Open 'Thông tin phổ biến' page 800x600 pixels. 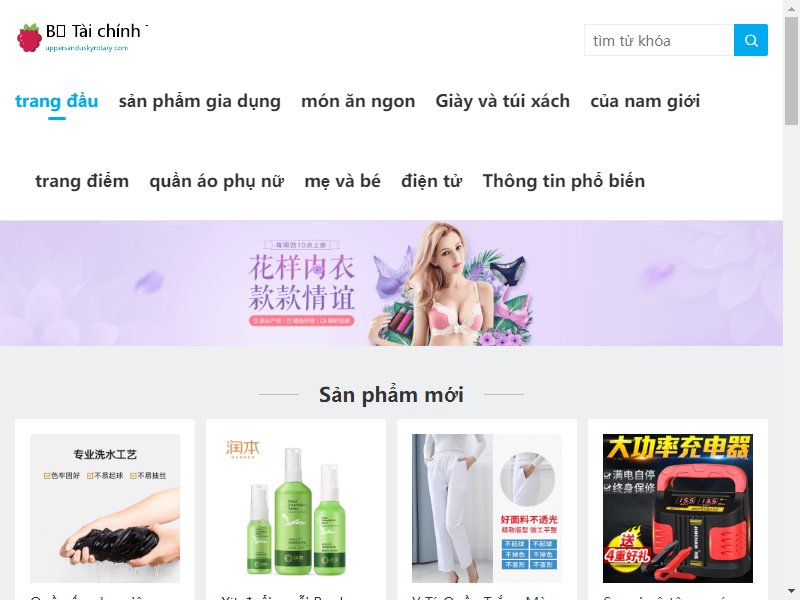click(x=564, y=181)
